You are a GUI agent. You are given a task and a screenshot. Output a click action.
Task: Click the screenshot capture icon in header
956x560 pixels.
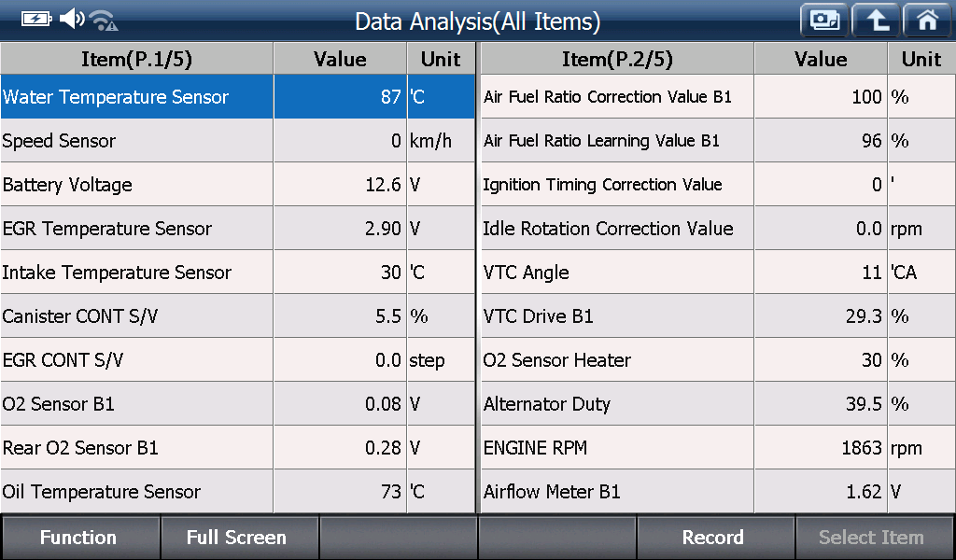click(824, 21)
